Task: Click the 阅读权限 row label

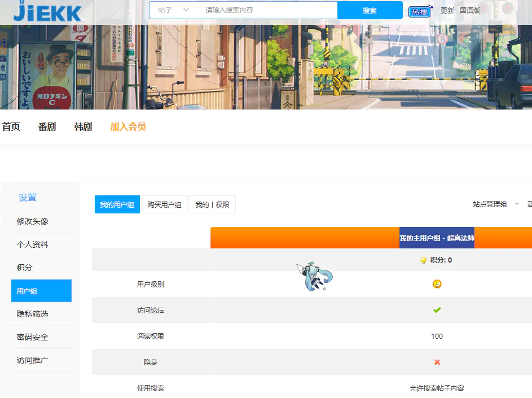Action: (x=150, y=336)
